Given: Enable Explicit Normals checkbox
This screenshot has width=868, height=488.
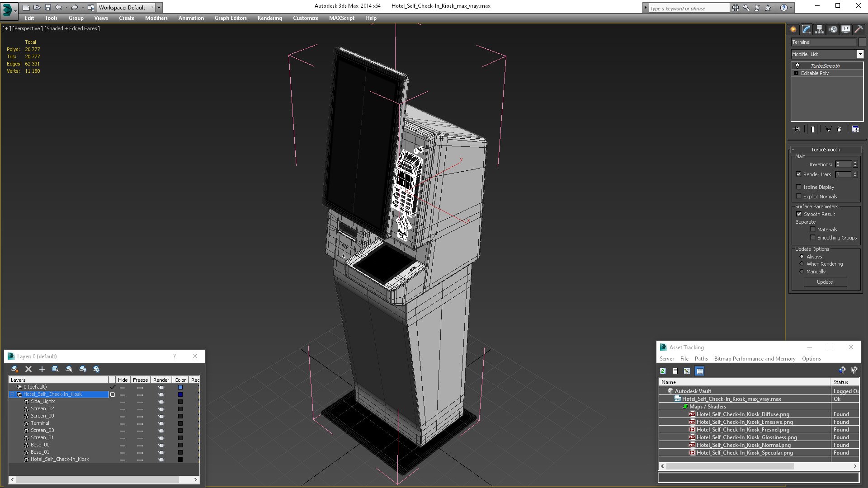Looking at the screenshot, I should click(798, 197).
